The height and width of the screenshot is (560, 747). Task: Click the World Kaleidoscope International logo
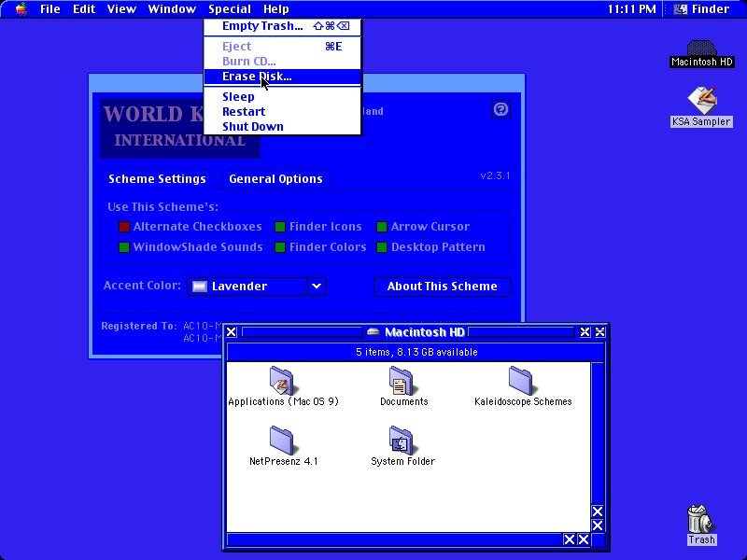[180, 128]
